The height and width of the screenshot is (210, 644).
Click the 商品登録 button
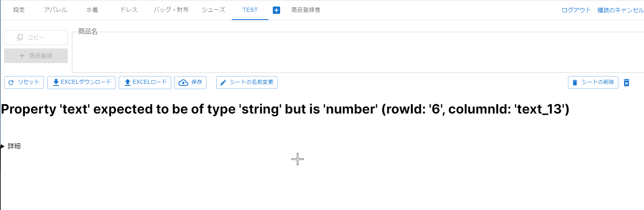tap(36, 56)
